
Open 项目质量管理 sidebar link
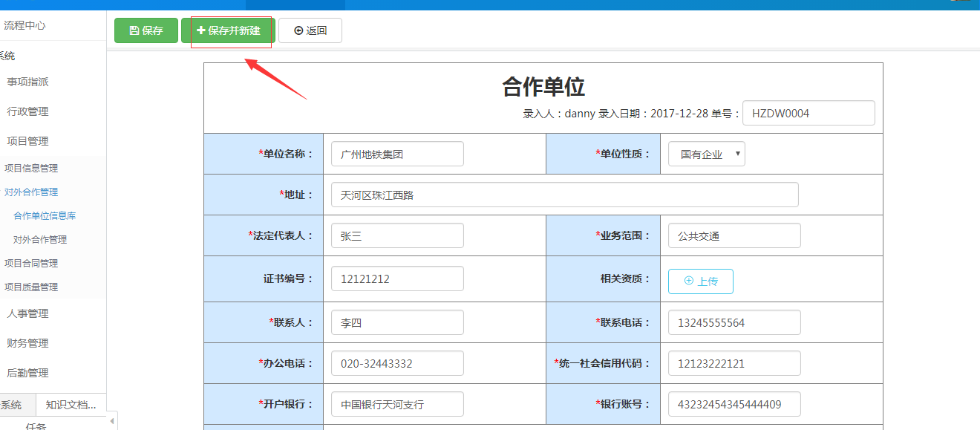pos(31,287)
